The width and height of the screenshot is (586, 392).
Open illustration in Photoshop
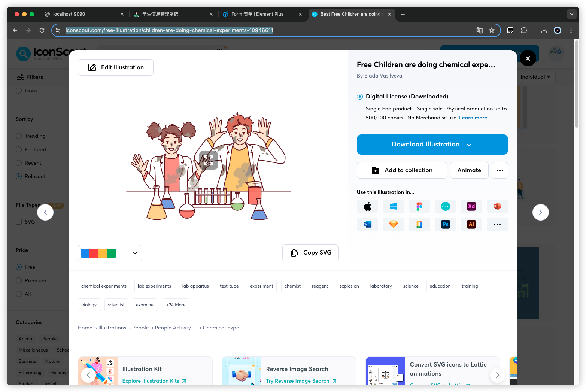(445, 224)
